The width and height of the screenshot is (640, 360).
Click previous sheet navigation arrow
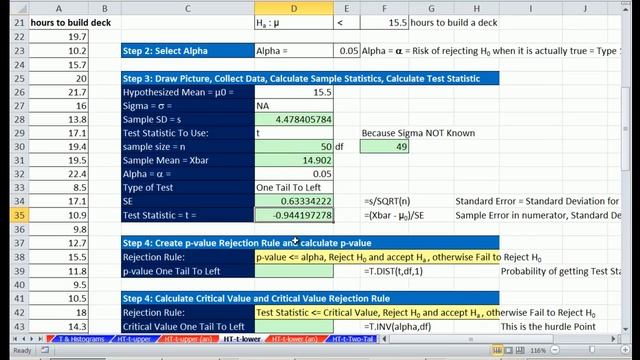coord(24,339)
